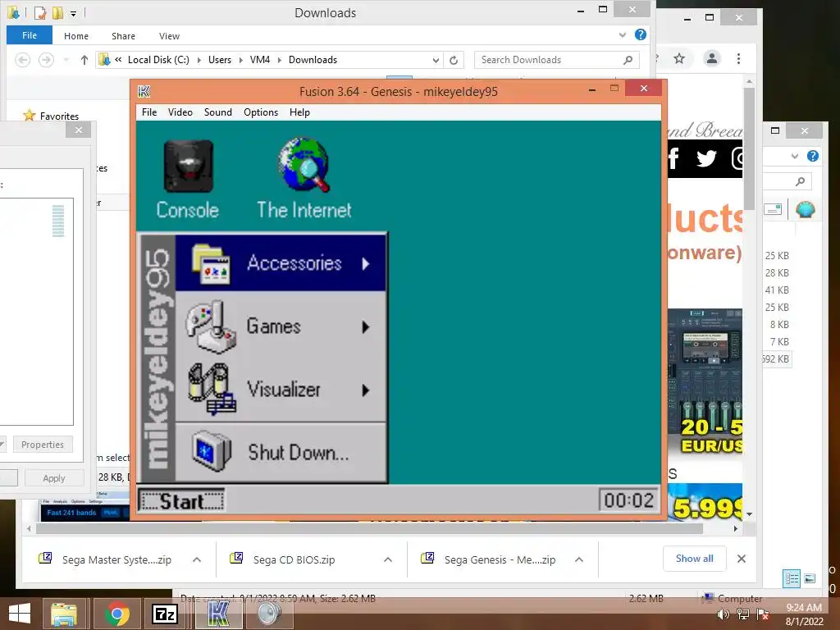This screenshot has height=630, width=840.
Task: Open 7-Zip from the taskbar
Action: (164, 614)
